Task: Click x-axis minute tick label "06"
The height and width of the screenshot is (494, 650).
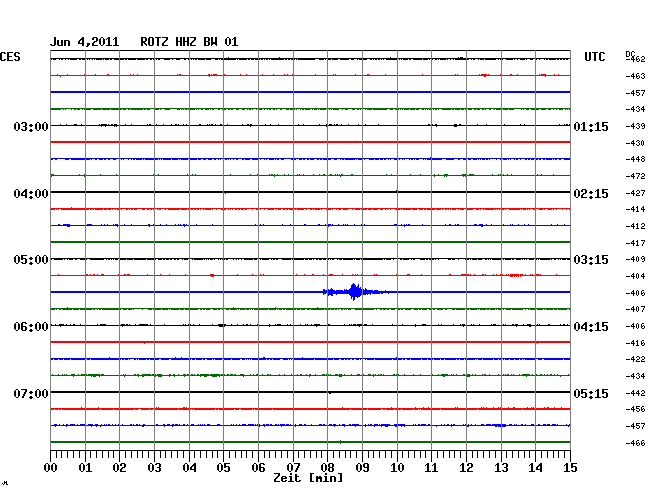Action: (x=258, y=468)
